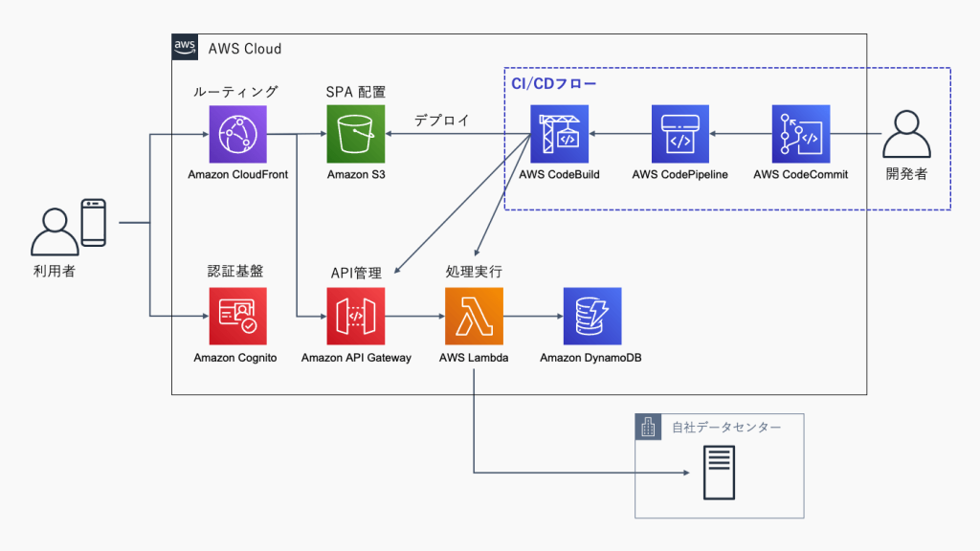The height and width of the screenshot is (551, 980).
Task: Click the AWS CodeCommit icon
Action: pyautogui.click(x=800, y=134)
